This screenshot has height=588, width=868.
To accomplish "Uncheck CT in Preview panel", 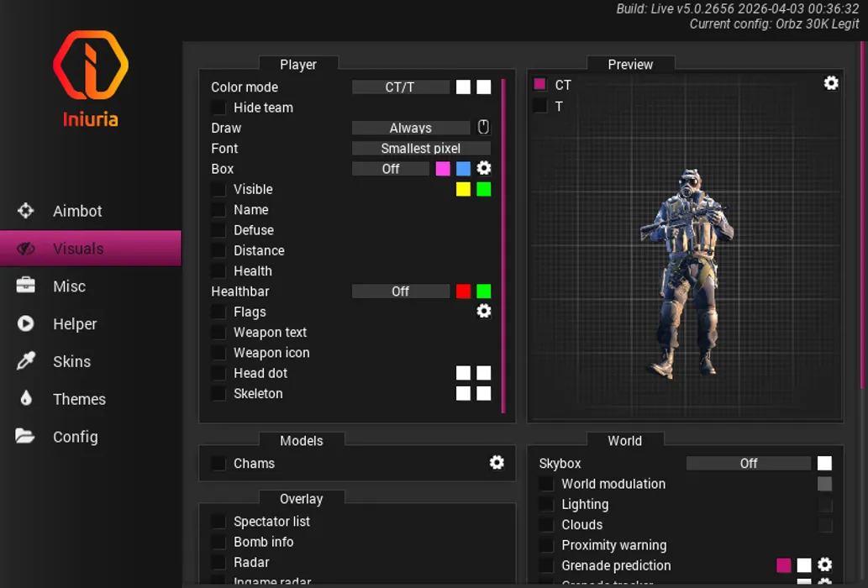I will 539,84.
